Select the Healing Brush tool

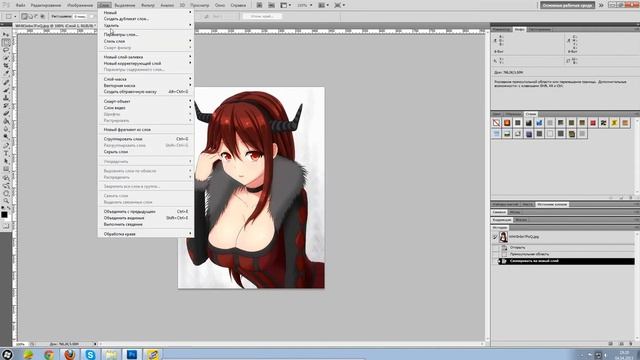click(6, 83)
